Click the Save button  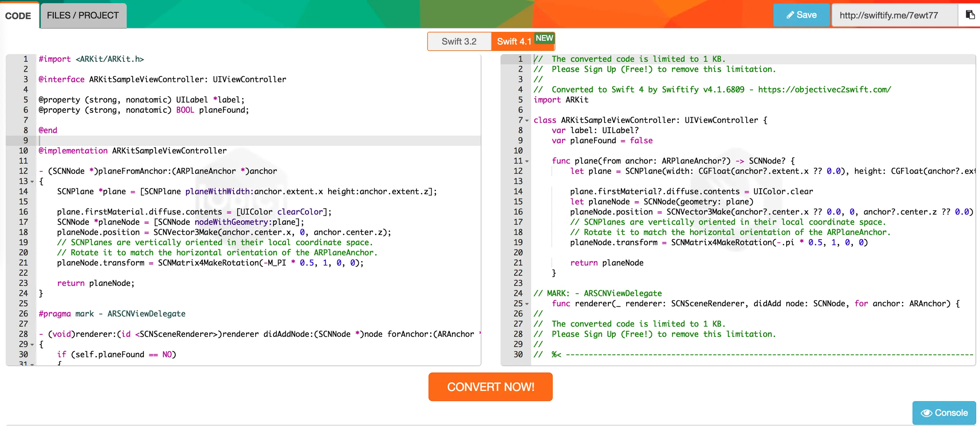[801, 15]
